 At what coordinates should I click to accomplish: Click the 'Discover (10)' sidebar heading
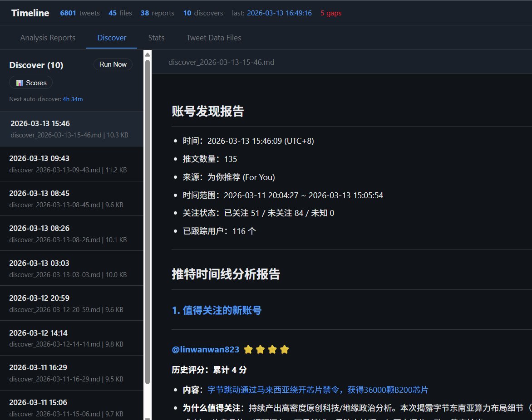click(36, 65)
